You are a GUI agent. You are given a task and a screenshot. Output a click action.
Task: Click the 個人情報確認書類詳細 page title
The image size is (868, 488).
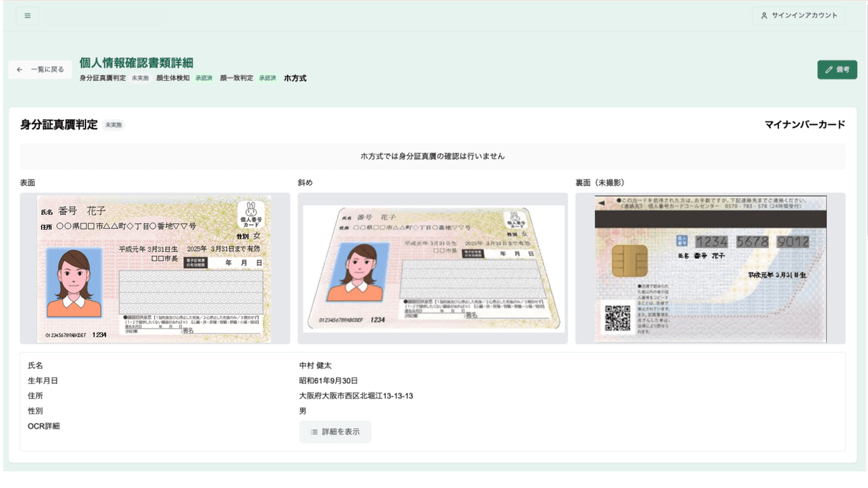136,63
